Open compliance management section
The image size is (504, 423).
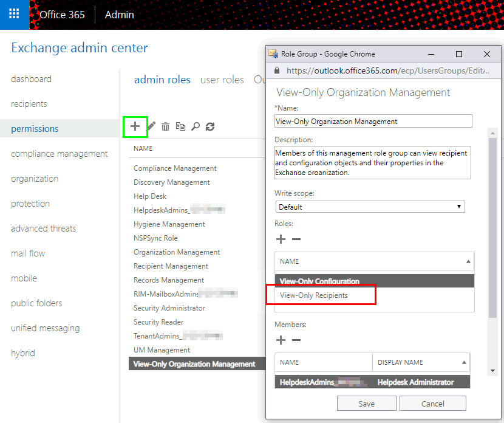[x=59, y=154]
